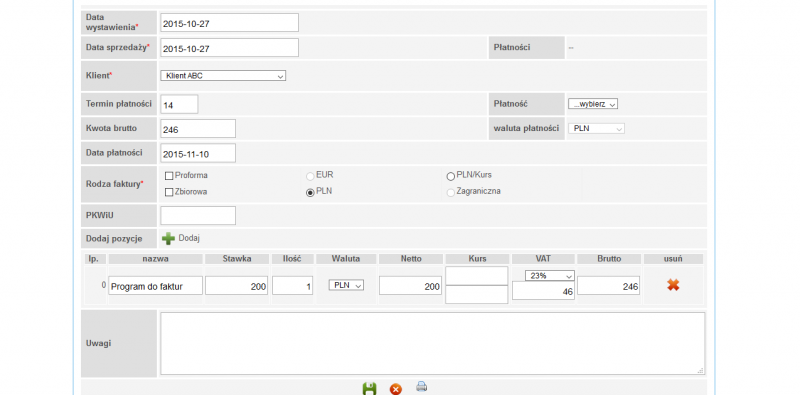Open the waluta płatności dropdown
The height and width of the screenshot is (395, 800).
tap(596, 129)
